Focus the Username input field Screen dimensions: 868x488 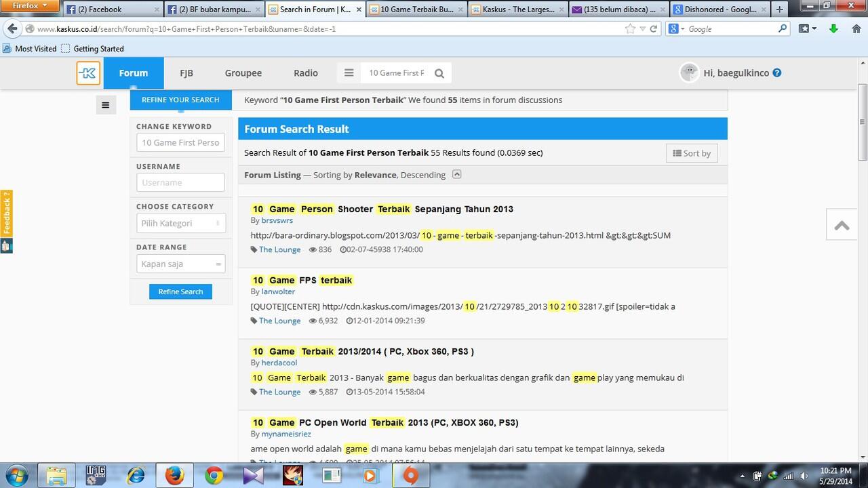point(180,182)
